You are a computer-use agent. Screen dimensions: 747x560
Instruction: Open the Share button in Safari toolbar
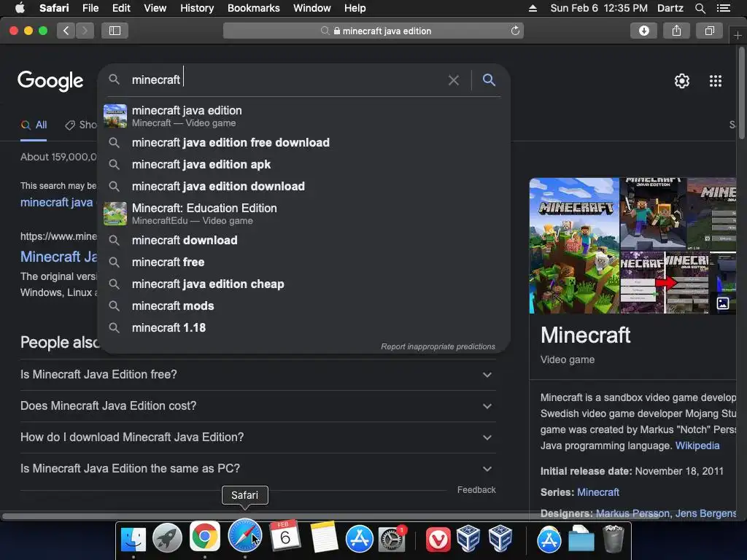[x=676, y=31]
